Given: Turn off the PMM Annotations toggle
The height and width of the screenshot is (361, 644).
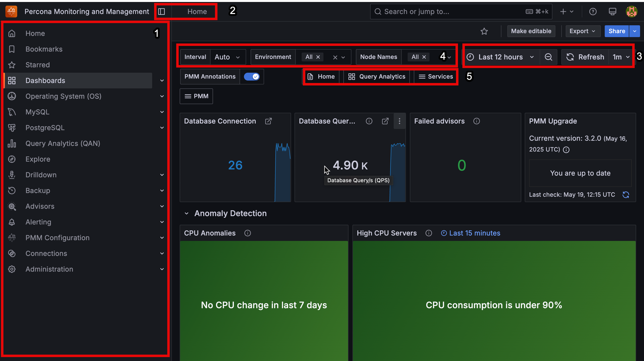Looking at the screenshot, I should 252,77.
